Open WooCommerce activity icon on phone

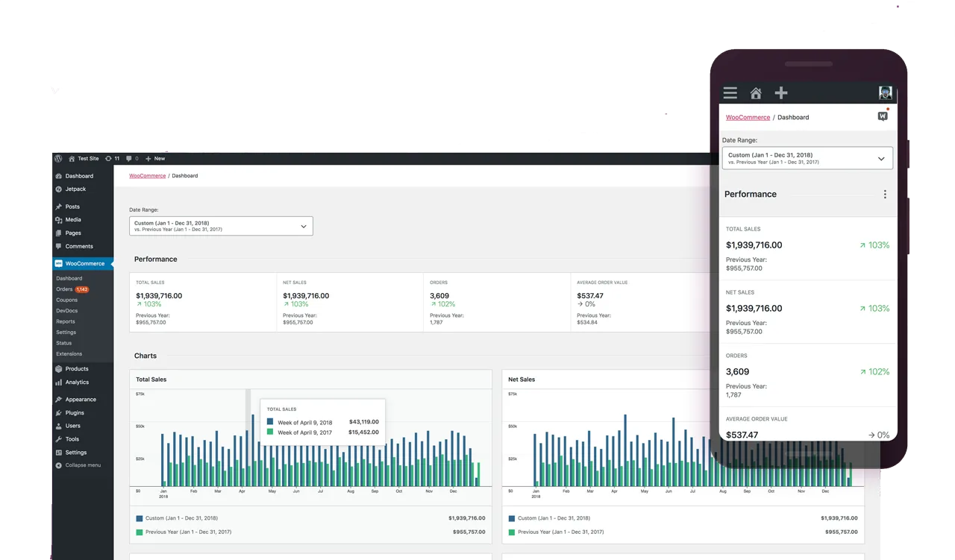883,116
